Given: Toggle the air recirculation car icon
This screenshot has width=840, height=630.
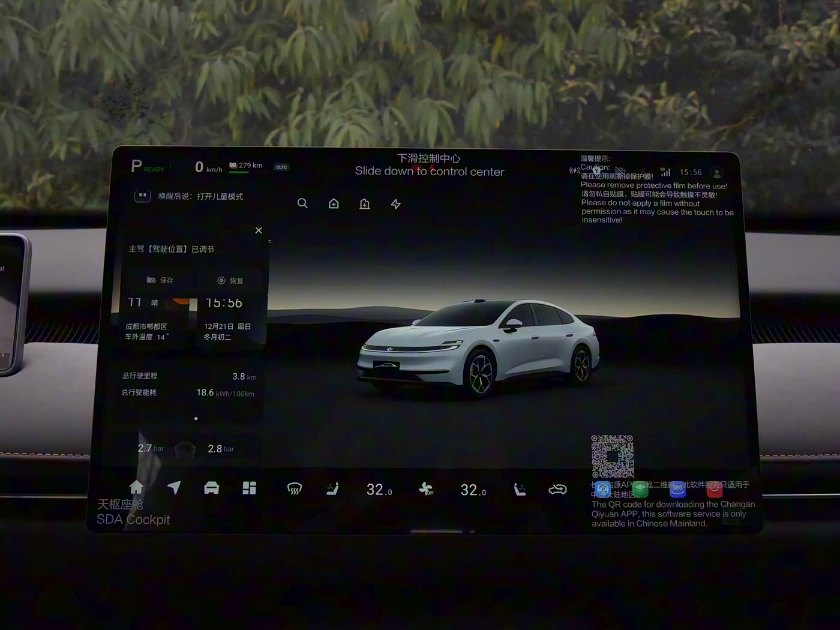Looking at the screenshot, I should pyautogui.click(x=557, y=490).
